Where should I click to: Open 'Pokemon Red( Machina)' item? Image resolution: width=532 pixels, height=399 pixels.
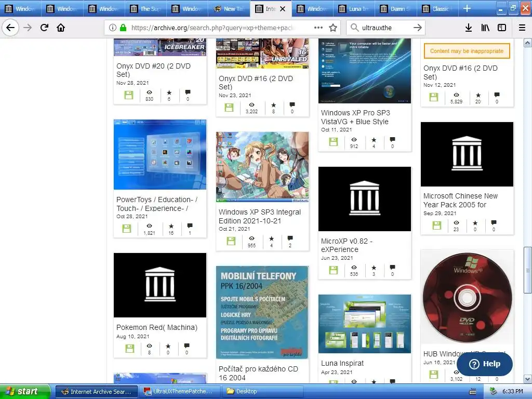coord(157,327)
